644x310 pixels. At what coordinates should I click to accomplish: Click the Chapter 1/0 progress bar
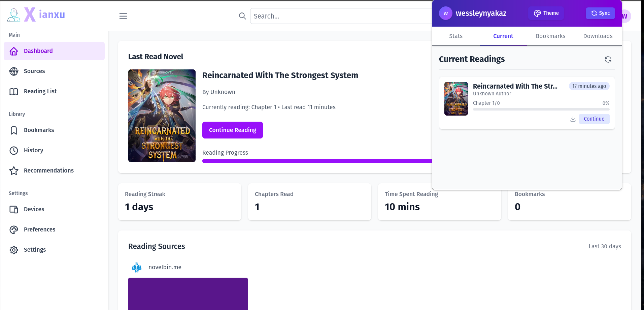[x=541, y=109]
